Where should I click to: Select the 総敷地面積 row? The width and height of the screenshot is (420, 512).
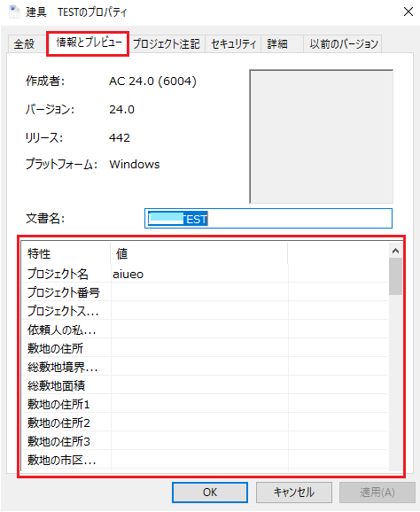(205, 385)
